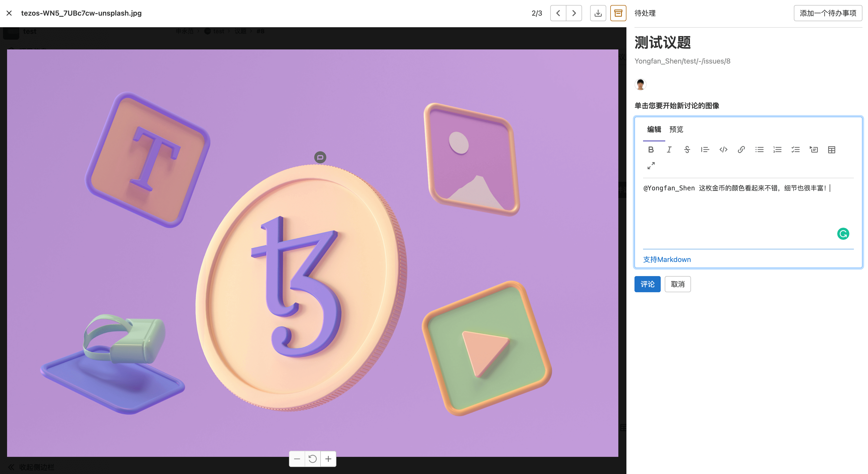Click the user avatar thumbnail
Screen dimensions: 868x474
pos(640,84)
